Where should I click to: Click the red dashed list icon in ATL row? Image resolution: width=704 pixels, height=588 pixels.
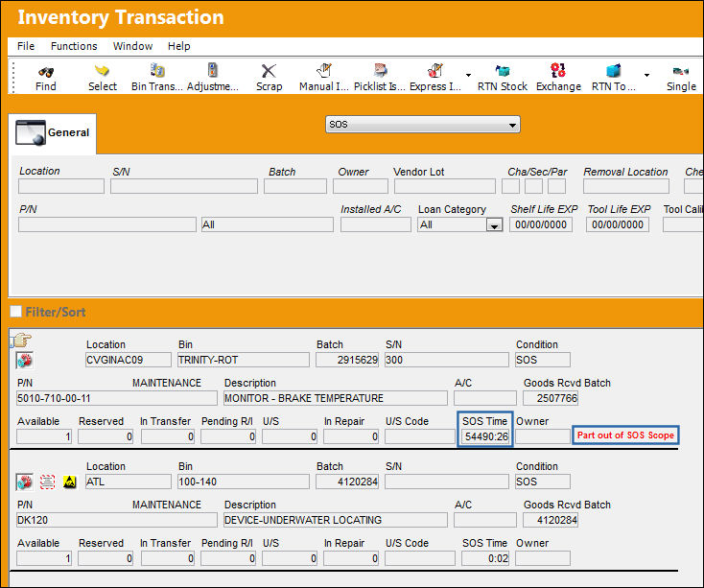[47, 482]
